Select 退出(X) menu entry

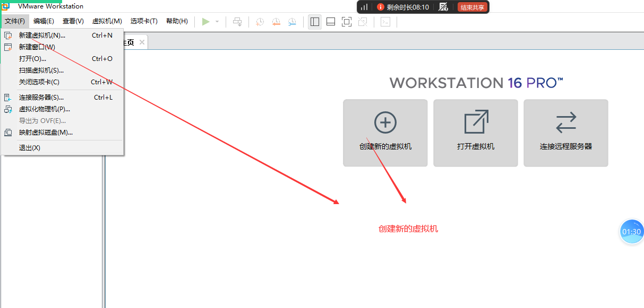pos(62,148)
